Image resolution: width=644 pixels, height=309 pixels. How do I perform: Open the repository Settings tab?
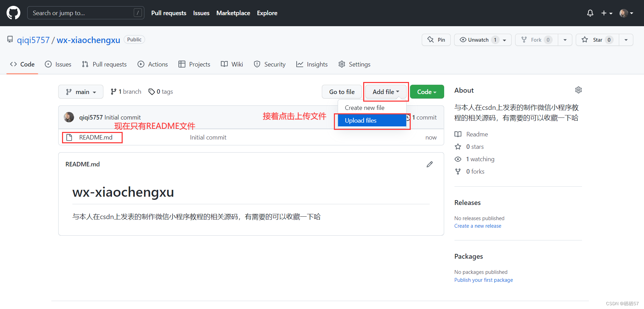(x=355, y=64)
